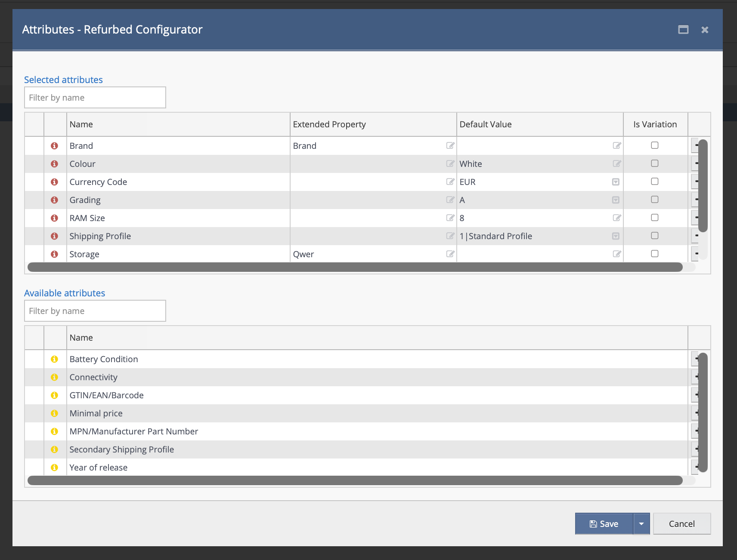Close the Attributes dialog
The width and height of the screenshot is (737, 560).
705,30
